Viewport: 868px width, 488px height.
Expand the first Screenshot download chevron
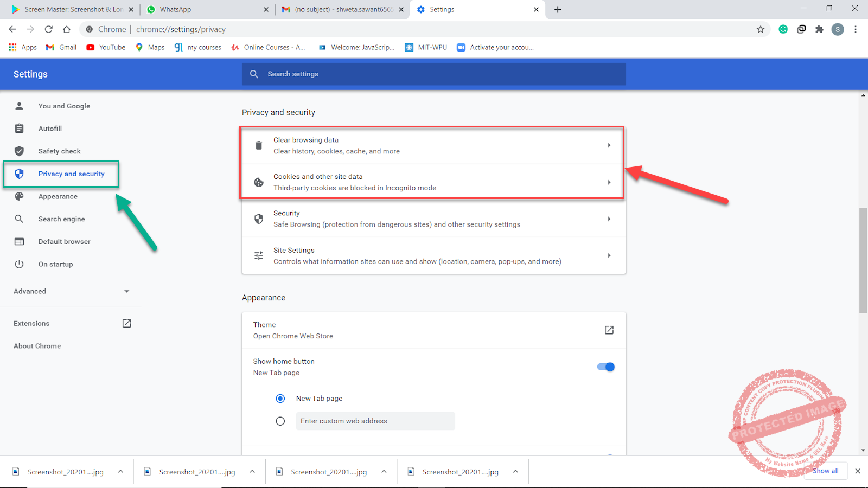point(120,471)
